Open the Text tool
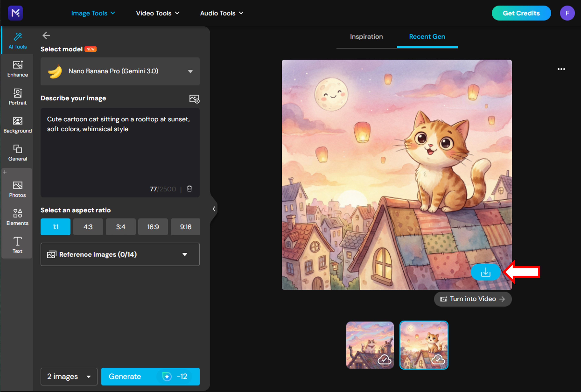Image resolution: width=581 pixels, height=392 pixels. point(17,245)
